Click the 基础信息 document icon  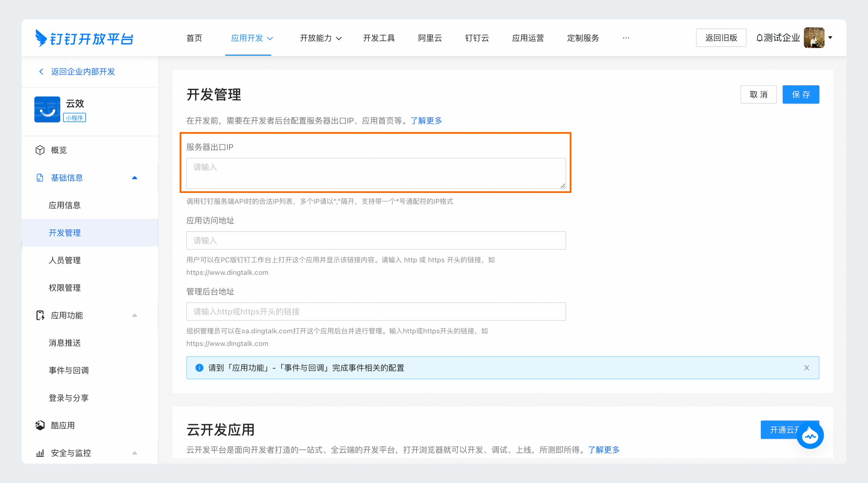coord(40,178)
